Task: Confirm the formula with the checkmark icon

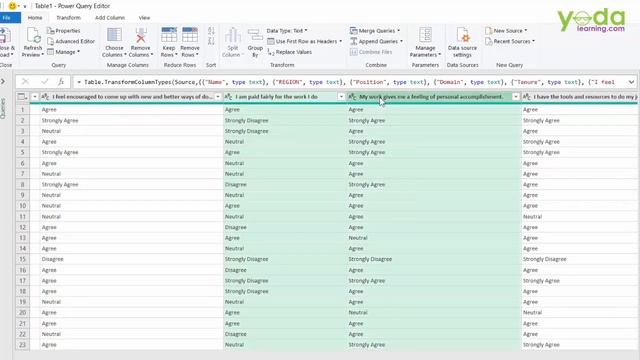Action: 44,82
